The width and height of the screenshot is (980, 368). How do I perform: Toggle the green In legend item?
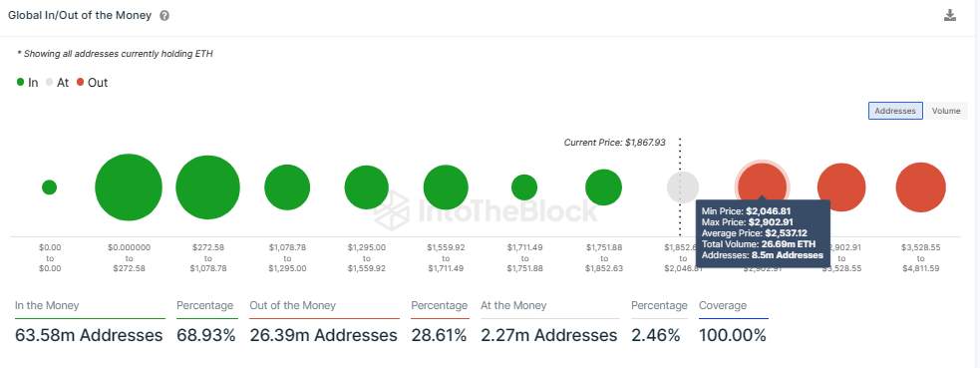click(x=27, y=83)
